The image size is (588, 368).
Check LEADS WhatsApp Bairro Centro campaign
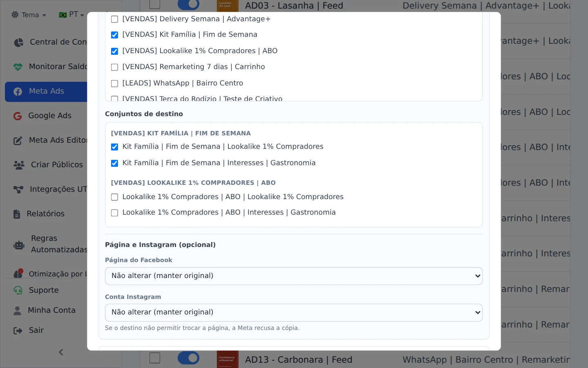tap(115, 83)
